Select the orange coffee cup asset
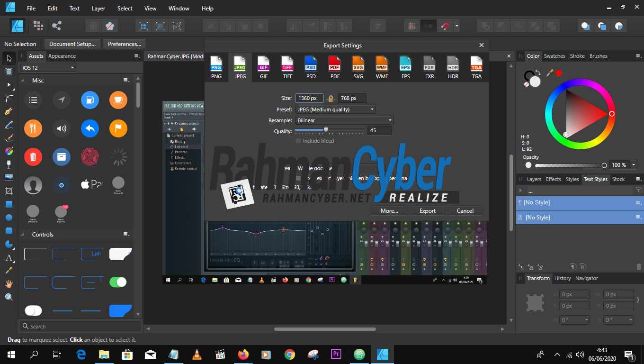This screenshot has height=364, width=644. point(118,100)
